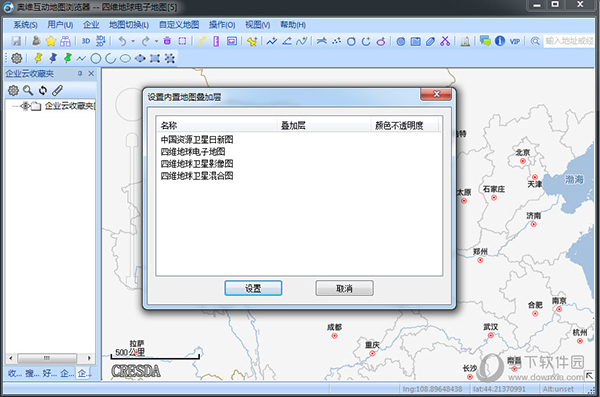Click the favorites panel paperclip icon
Screen dimensions: 600x397
point(57,90)
